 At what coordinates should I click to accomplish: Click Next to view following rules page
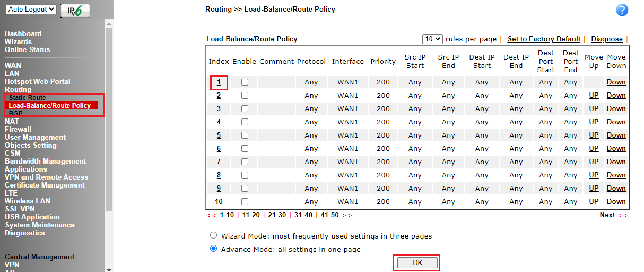[607, 215]
